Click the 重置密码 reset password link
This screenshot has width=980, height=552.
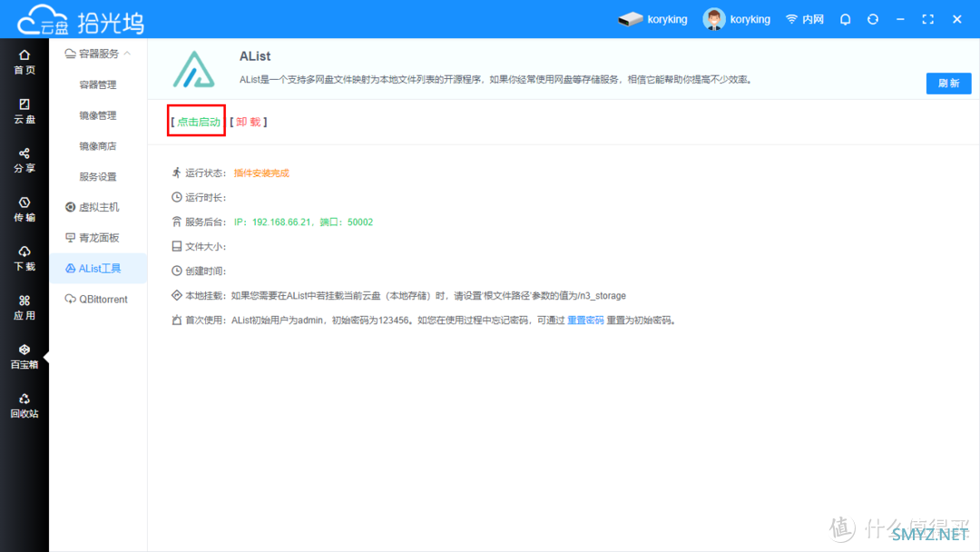585,320
